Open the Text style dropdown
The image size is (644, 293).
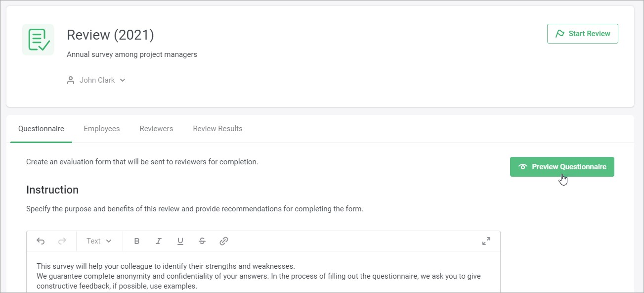click(x=99, y=241)
